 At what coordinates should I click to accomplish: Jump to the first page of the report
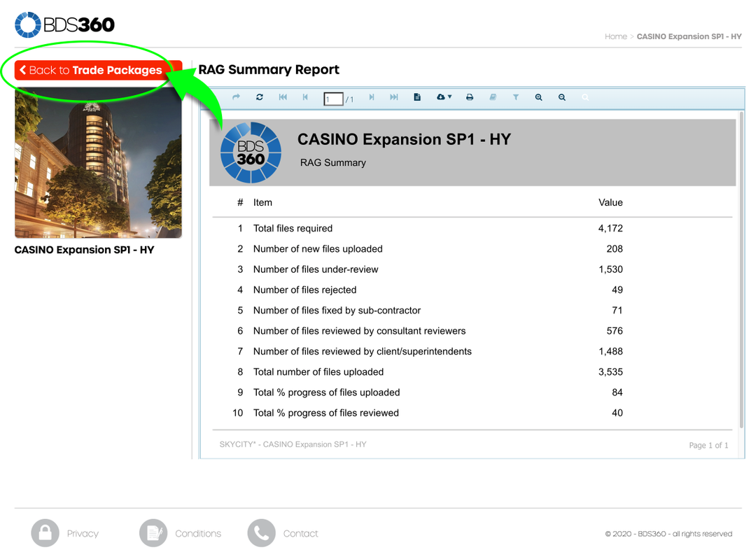283,98
